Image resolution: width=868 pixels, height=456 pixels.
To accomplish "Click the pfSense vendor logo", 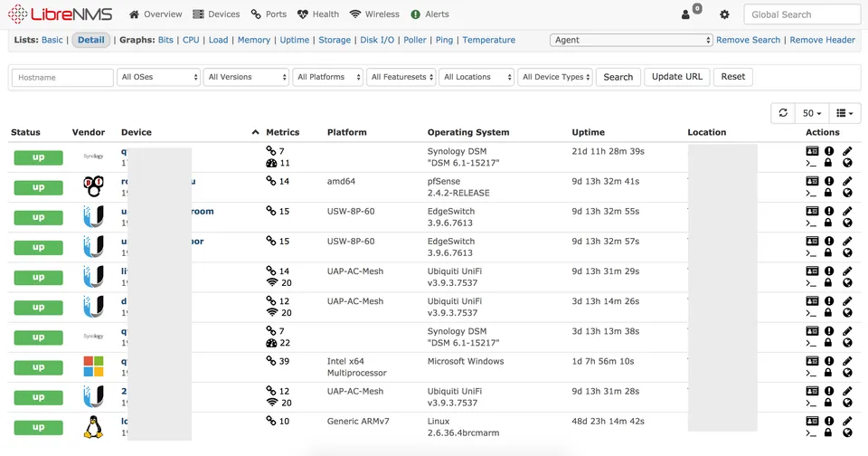I will click(x=93, y=186).
